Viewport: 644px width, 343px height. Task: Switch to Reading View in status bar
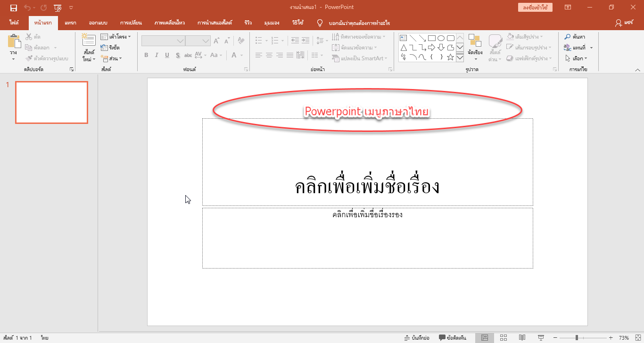522,338
